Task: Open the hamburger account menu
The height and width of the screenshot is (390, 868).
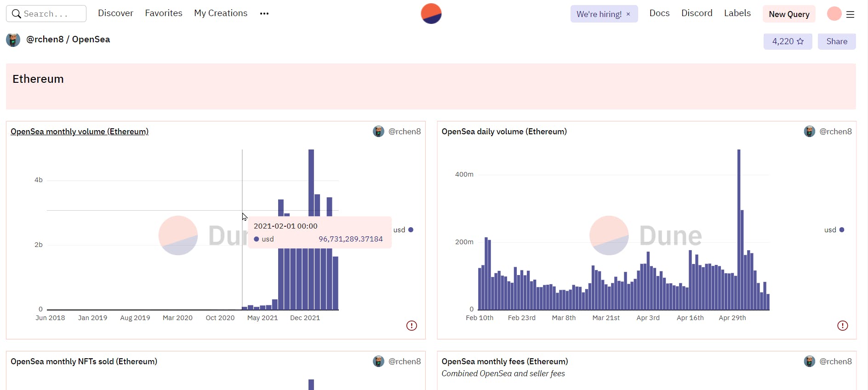Action: coord(851,14)
